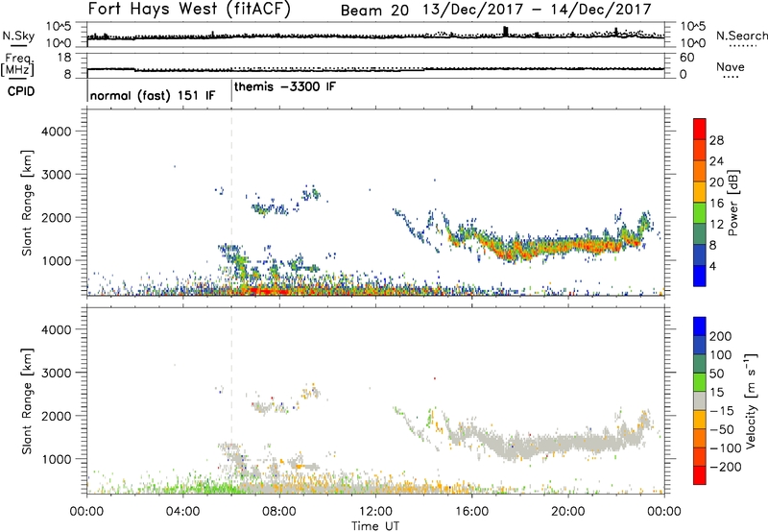
Task: Click the 12:00 time tick label
Action: (x=375, y=512)
